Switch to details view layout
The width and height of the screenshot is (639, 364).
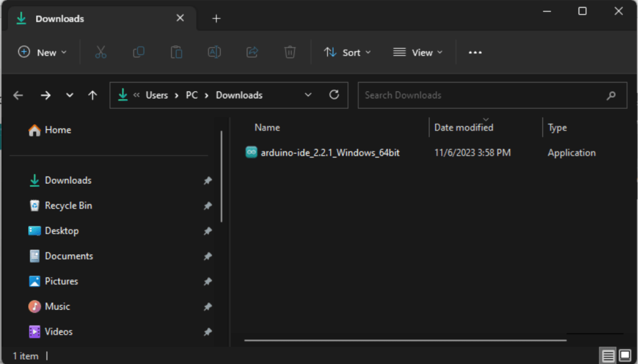(x=608, y=356)
